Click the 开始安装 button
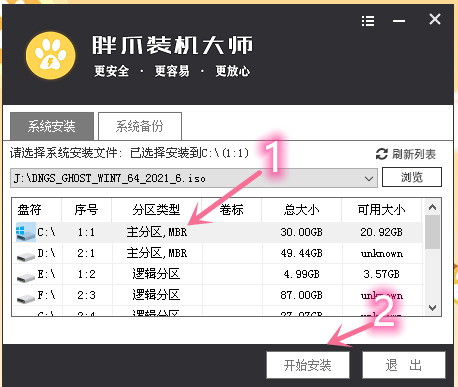Viewport: 458px width, 387px height. pyautogui.click(x=308, y=365)
